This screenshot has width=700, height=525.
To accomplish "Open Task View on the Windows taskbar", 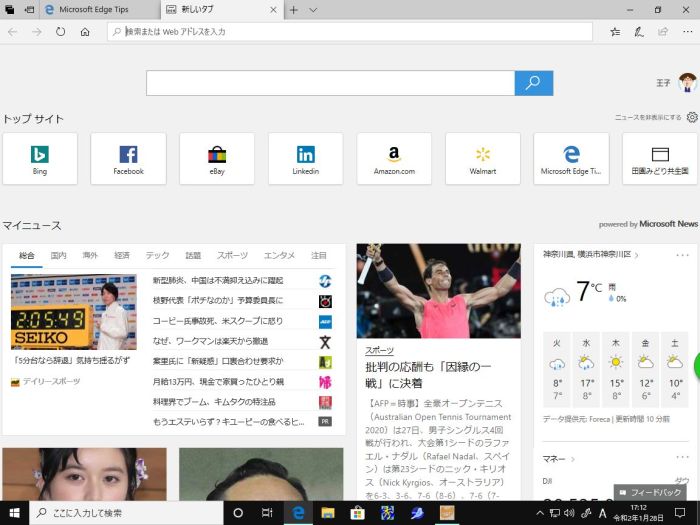I will tap(267, 513).
